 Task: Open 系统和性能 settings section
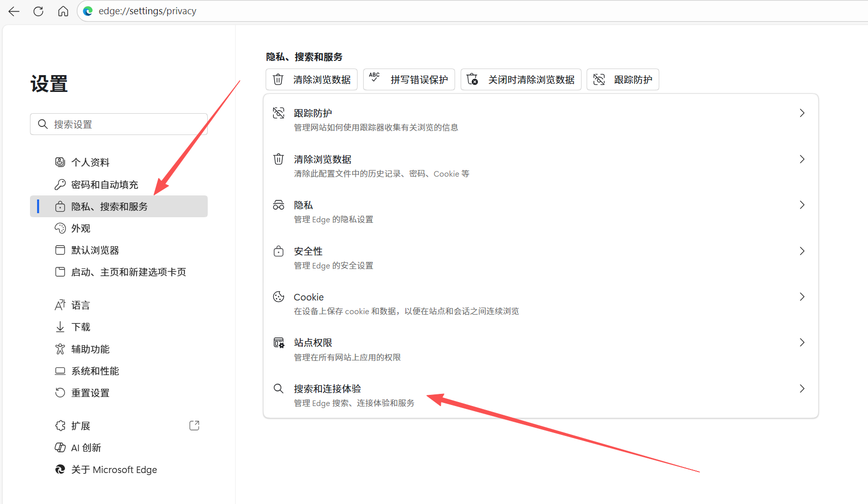click(95, 371)
